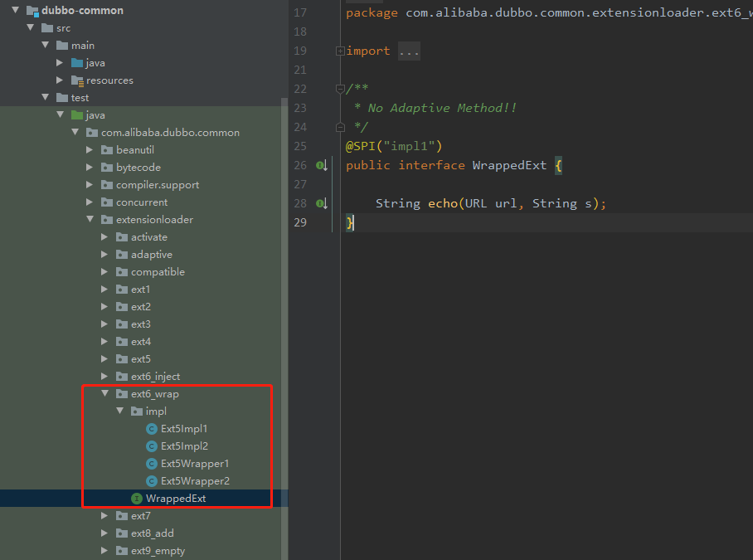Screen dimensions: 753x560
Task: Click the WrappedExt interface name in code
Action: point(509,165)
